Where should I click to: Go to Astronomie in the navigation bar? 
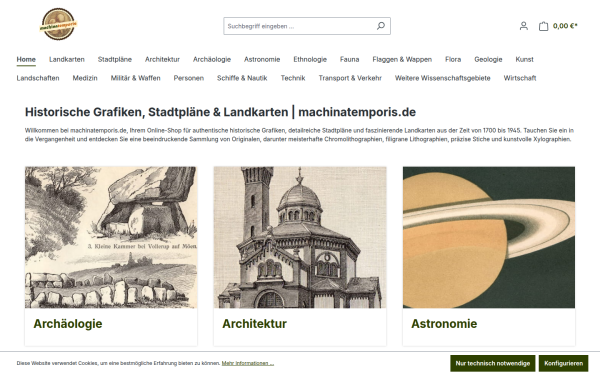[x=262, y=59]
